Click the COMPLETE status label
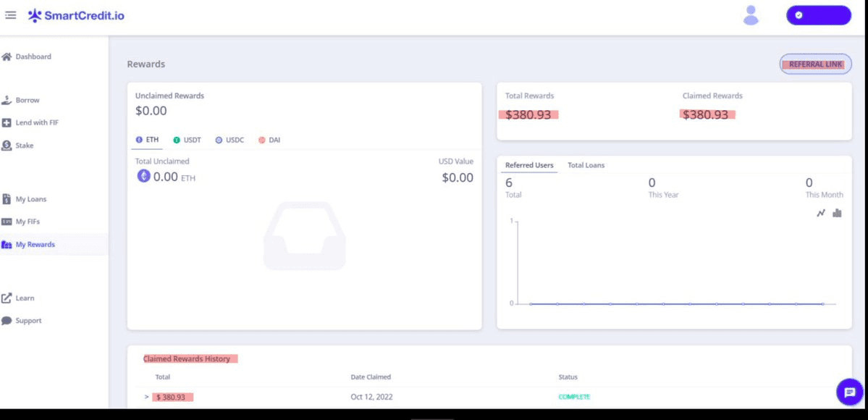The width and height of the screenshot is (868, 420). (574, 397)
